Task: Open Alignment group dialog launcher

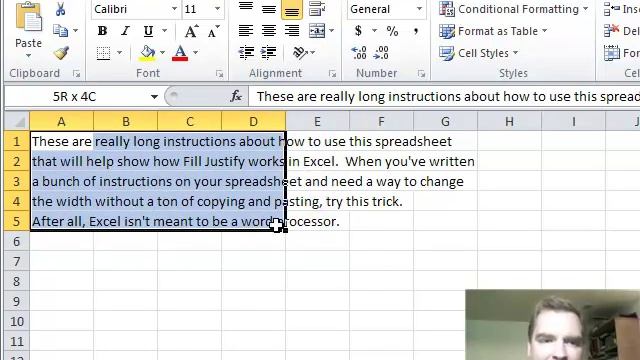Action: click(333, 73)
